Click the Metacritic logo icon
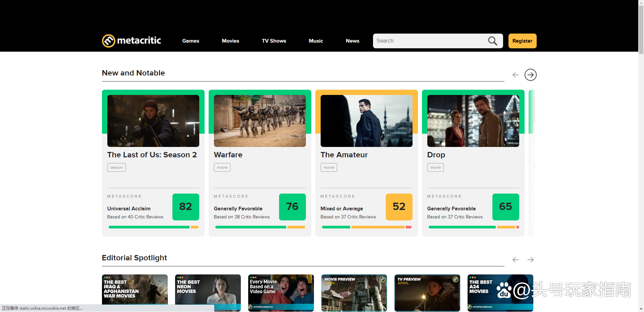This screenshot has width=644, height=312. pos(109,41)
